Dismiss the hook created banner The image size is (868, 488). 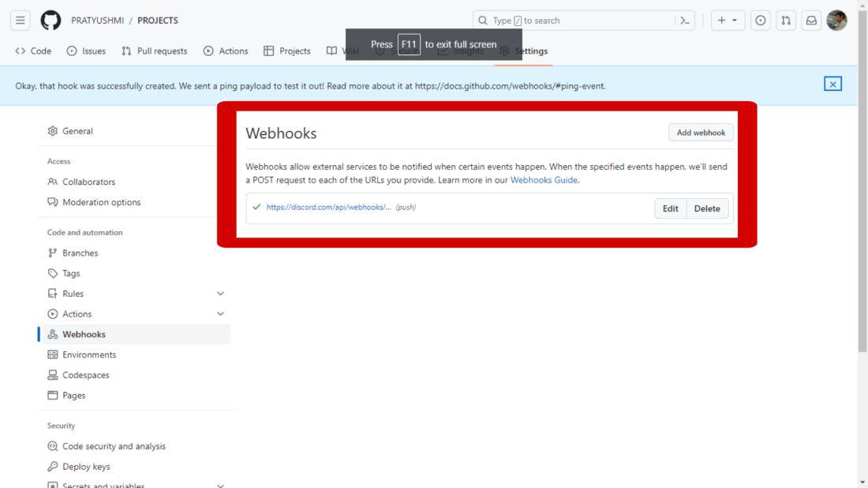pyautogui.click(x=832, y=84)
